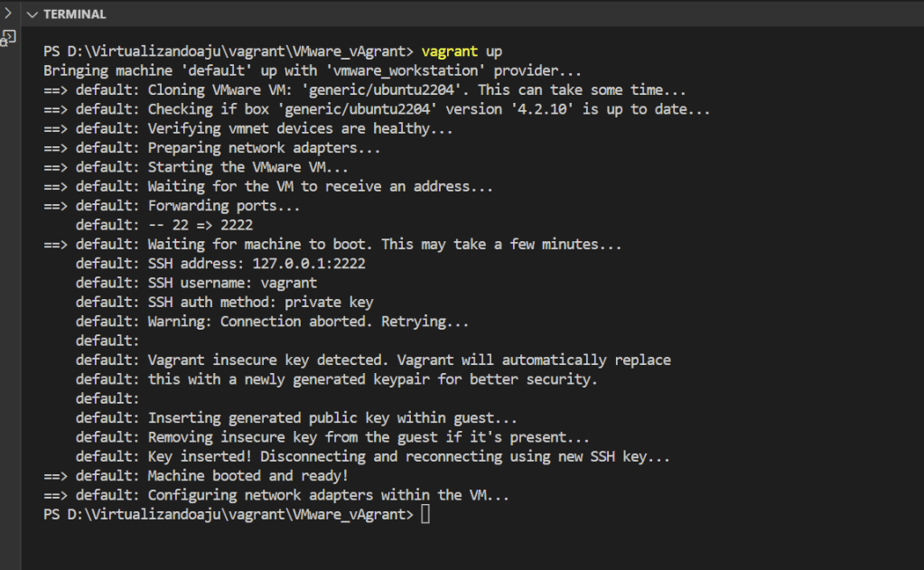This screenshot has width=924, height=570.
Task: Click the terminal-style icon in the left strip
Action: click(x=8, y=38)
